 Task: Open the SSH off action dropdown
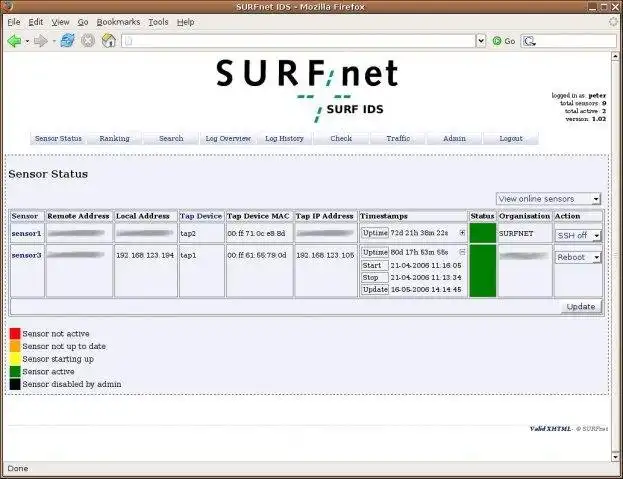[578, 236]
